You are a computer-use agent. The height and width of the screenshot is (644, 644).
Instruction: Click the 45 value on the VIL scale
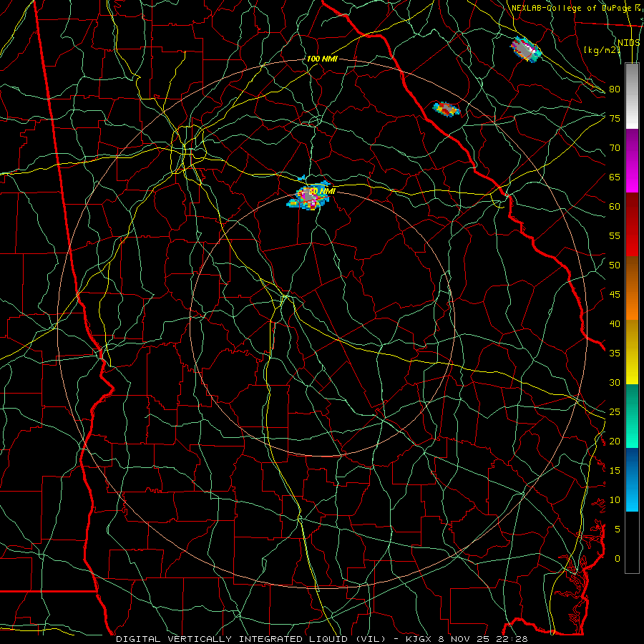click(615, 295)
